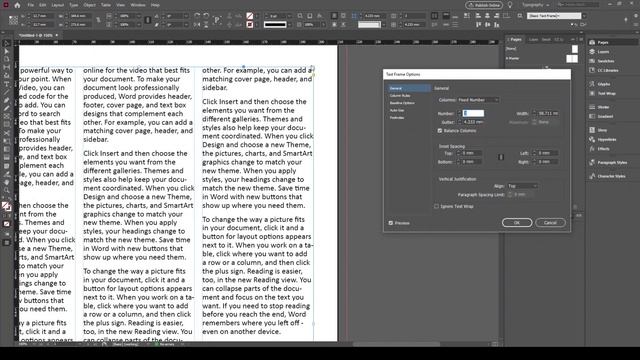Open the stroke weight dropdown

tap(289, 16)
